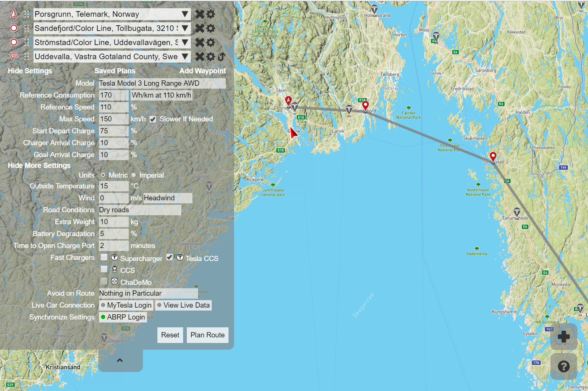Viewport: 588px width, 391px height.
Task: Click View Live Data button
Action: coord(183,305)
